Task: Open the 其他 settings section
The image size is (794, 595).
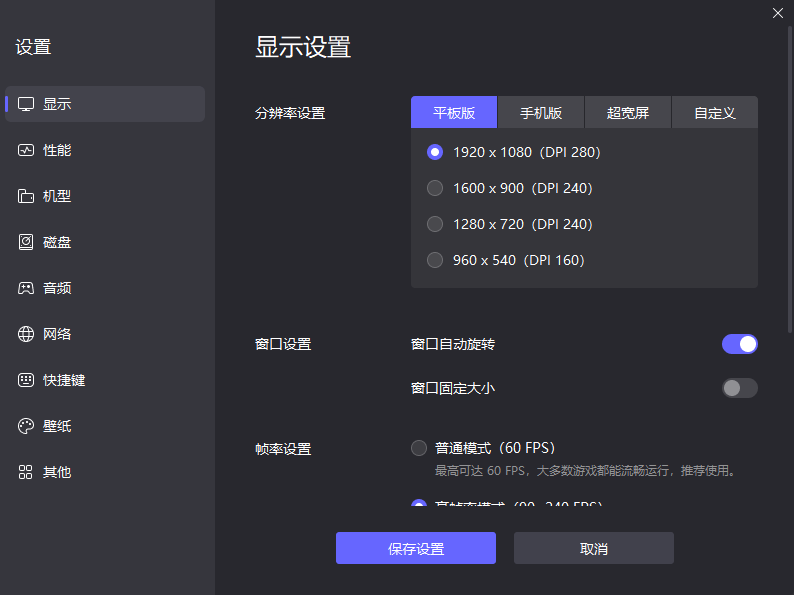Action: pyautogui.click(x=105, y=472)
